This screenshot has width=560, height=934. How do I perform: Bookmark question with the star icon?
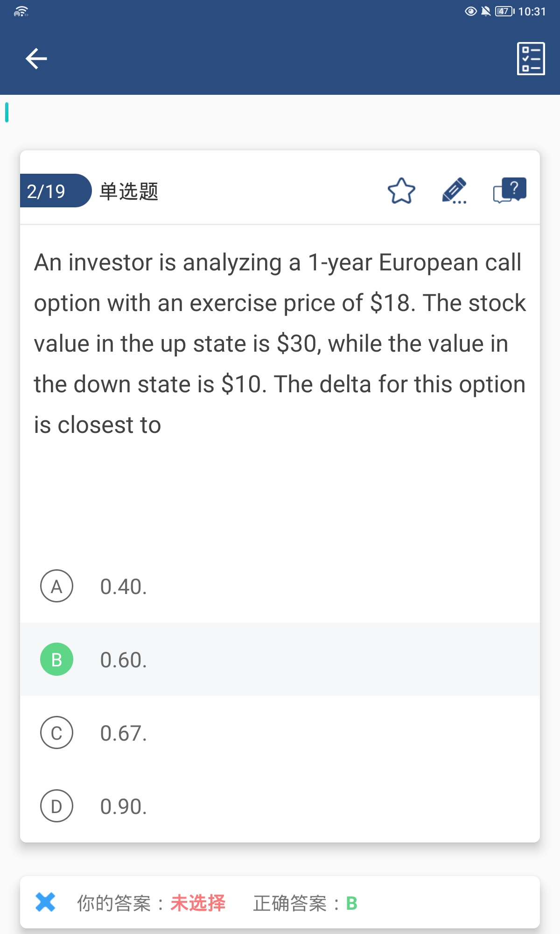[x=401, y=191]
